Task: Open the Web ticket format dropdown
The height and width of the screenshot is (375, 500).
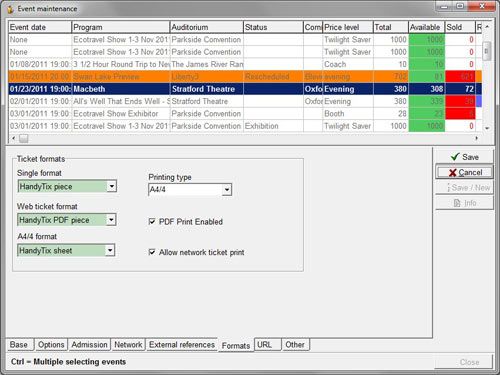Action: pos(111,220)
